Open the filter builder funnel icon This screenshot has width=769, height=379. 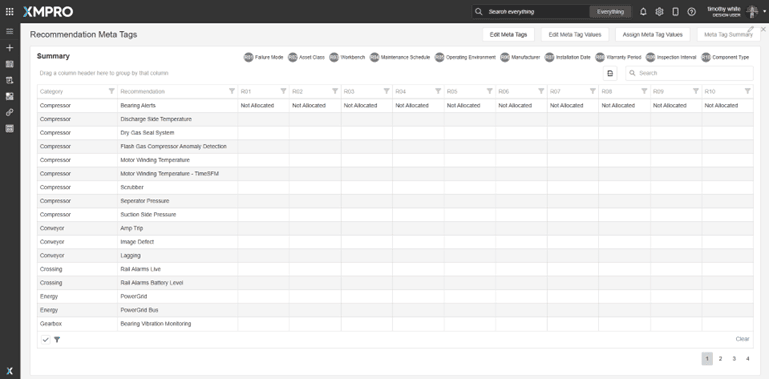tap(57, 339)
